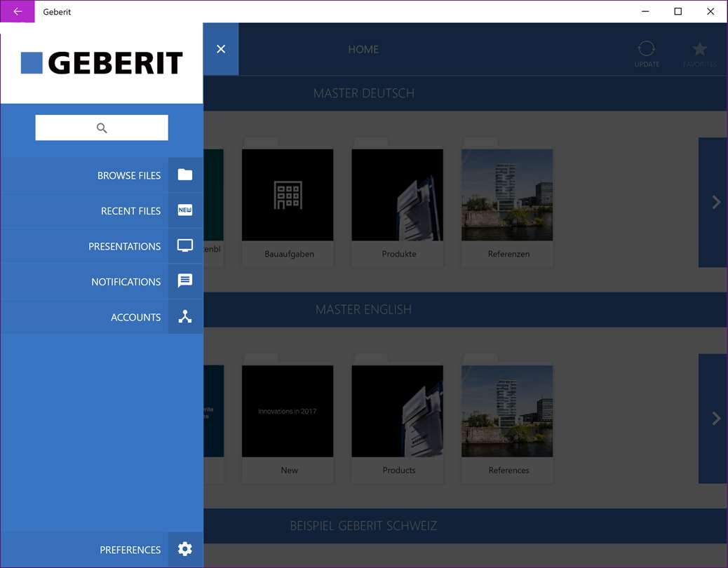Open PREFERENCES menu label
Viewport: 728px width, 568px height.
(130, 550)
